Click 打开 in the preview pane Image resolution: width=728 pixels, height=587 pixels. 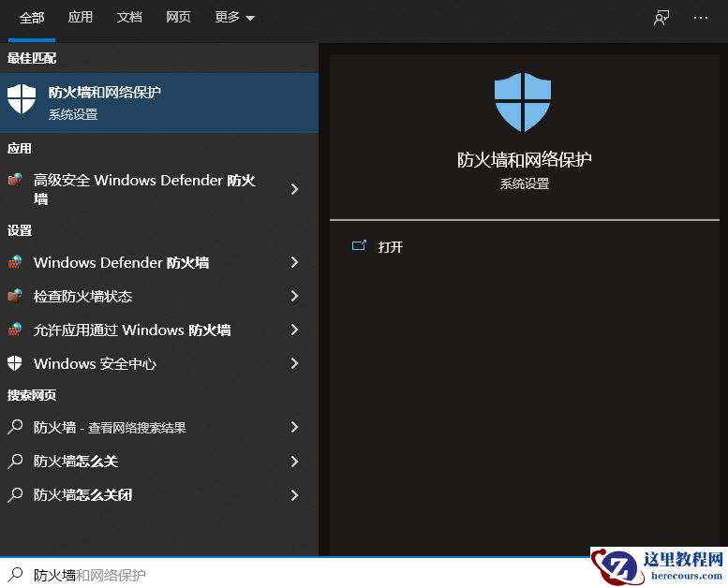click(390, 247)
